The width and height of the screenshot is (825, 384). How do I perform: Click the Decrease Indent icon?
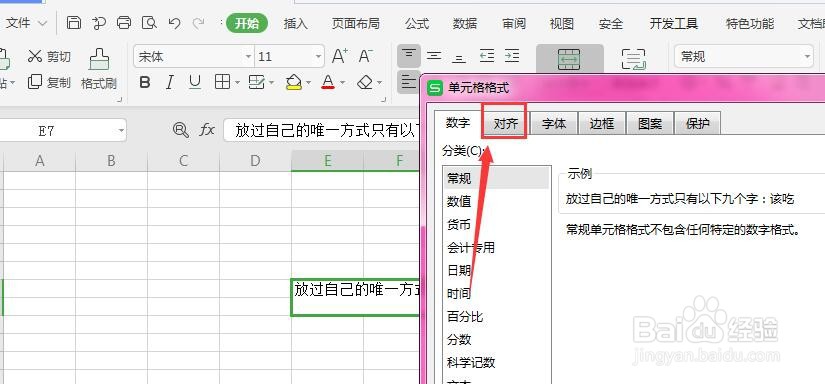point(487,56)
